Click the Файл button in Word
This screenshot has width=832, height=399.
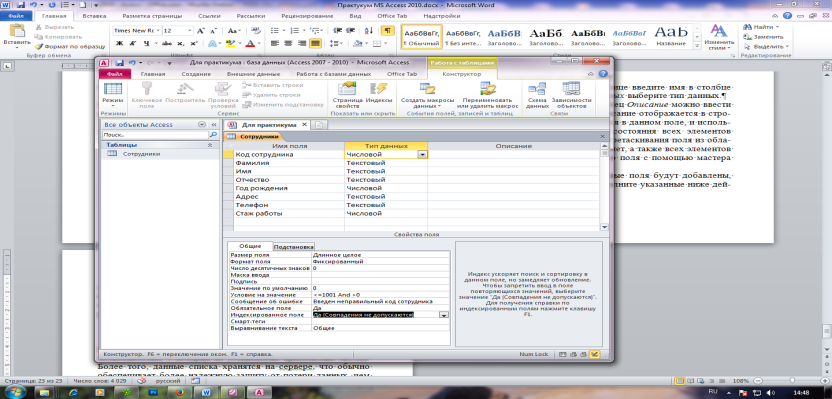click(x=15, y=16)
